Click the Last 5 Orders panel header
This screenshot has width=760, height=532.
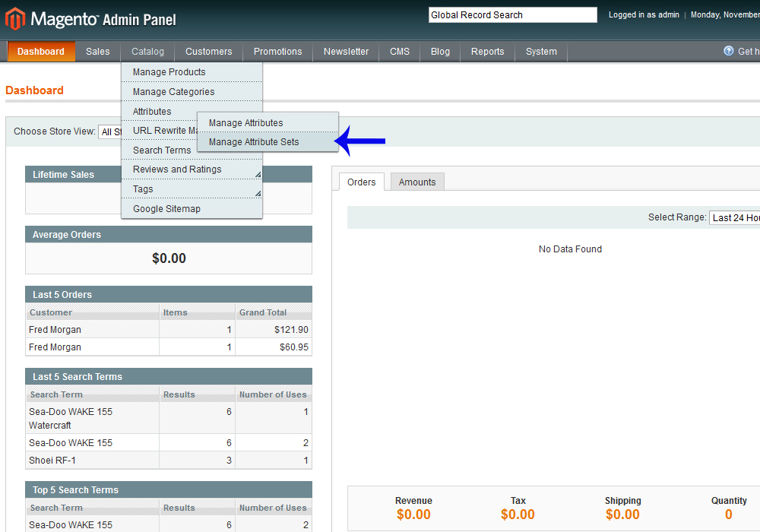coord(169,295)
